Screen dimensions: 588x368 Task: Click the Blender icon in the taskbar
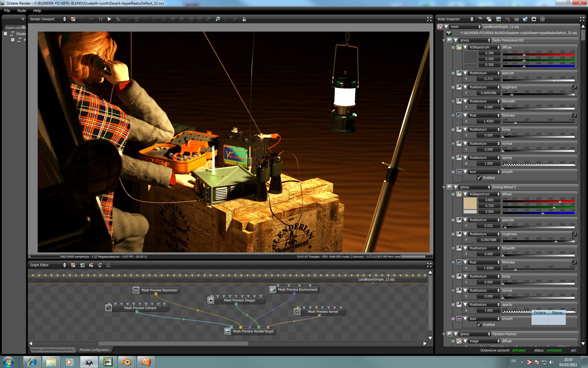tap(126, 362)
